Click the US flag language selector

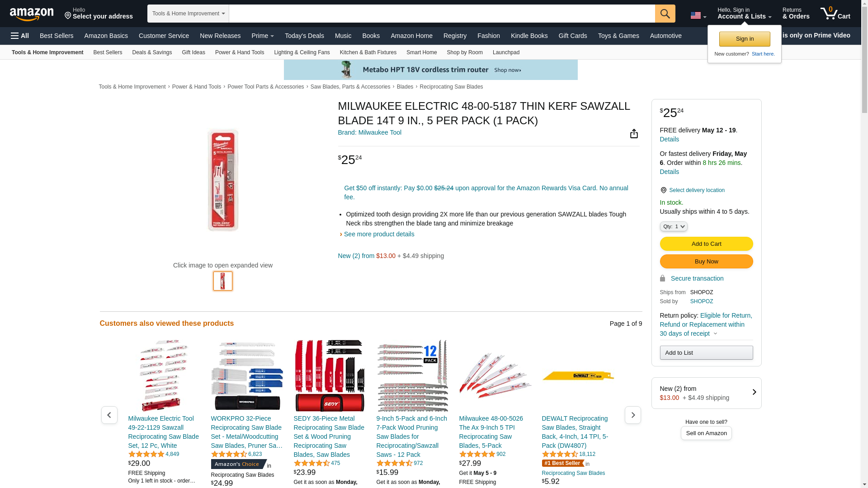698,15
